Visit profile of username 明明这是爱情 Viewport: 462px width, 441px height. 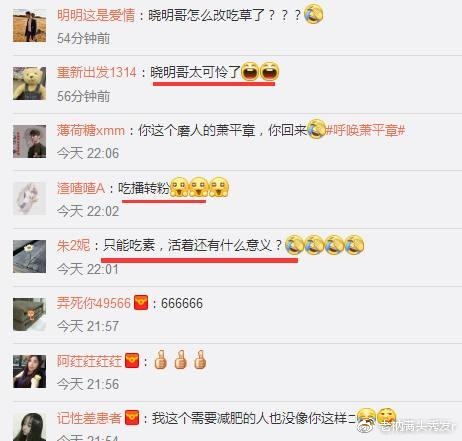(96, 15)
